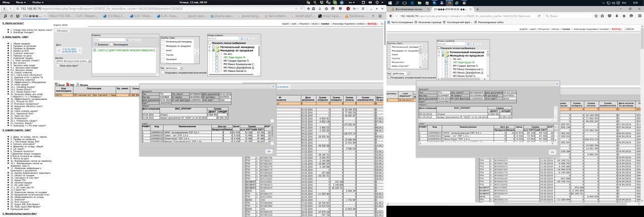Click home icon in left Firefox window toolbar
The width and height of the screenshot is (644, 217).
click(x=326, y=9)
